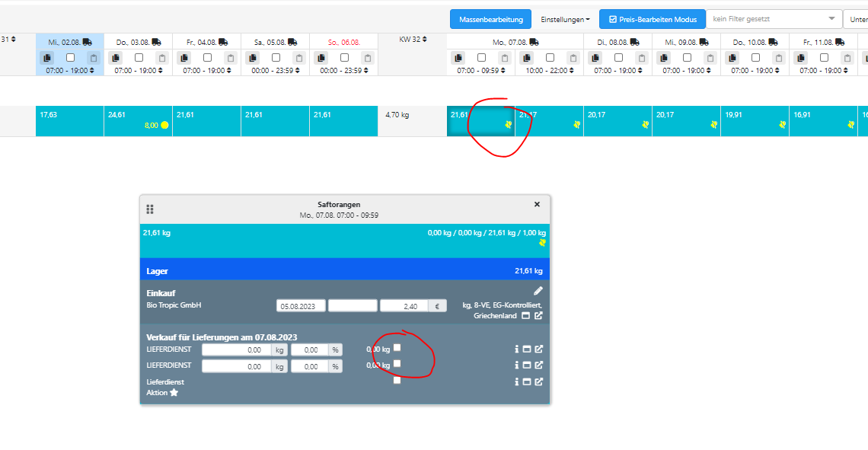The height and width of the screenshot is (450, 868).
Task: Click the yellow dot in Do., 03.08. cell
Action: (x=164, y=125)
